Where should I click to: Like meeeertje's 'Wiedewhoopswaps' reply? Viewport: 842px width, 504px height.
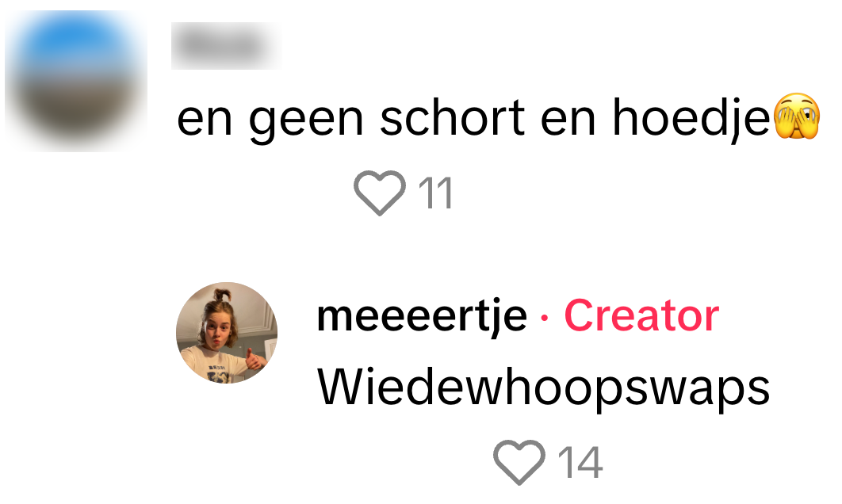click(x=519, y=462)
